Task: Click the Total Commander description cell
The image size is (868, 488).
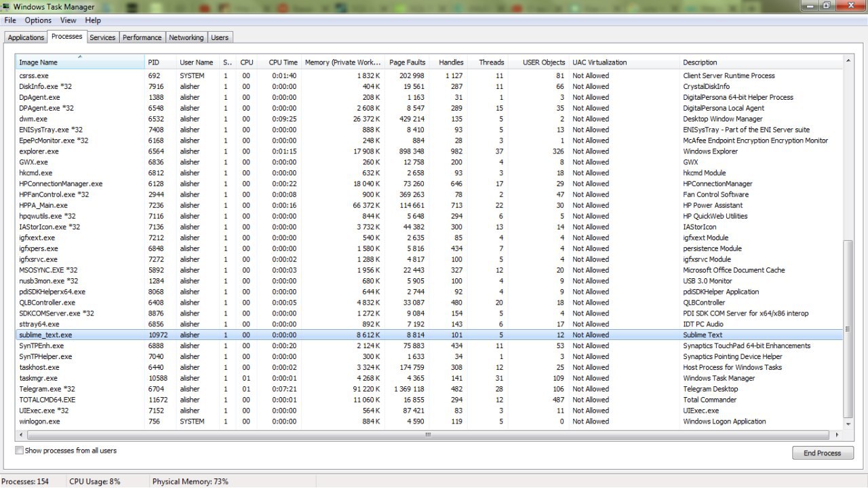Action: pyautogui.click(x=709, y=400)
